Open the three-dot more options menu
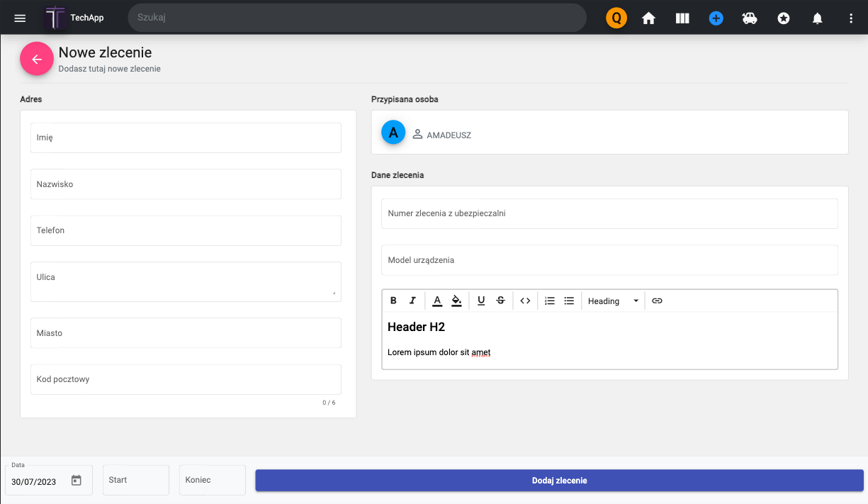The image size is (868, 504). pyautogui.click(x=851, y=18)
